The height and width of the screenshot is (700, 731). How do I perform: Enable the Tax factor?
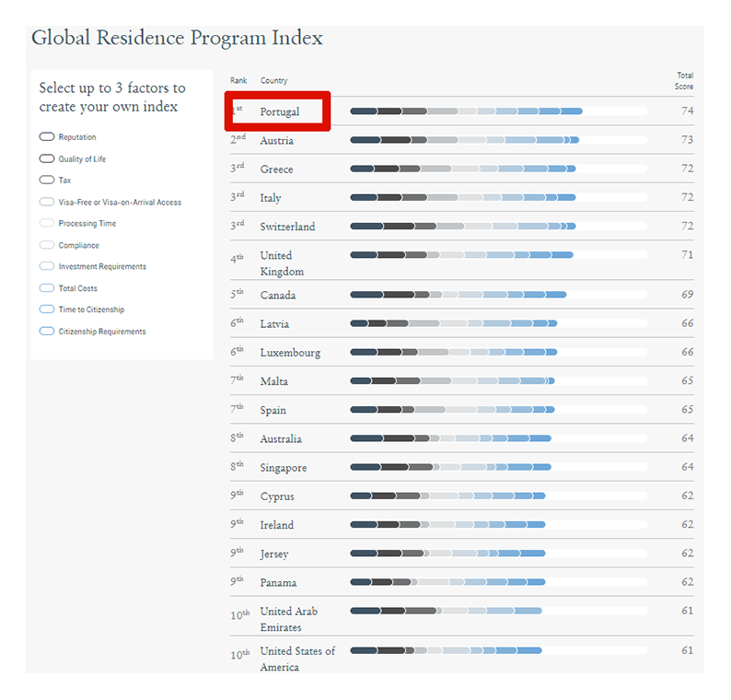(47, 180)
